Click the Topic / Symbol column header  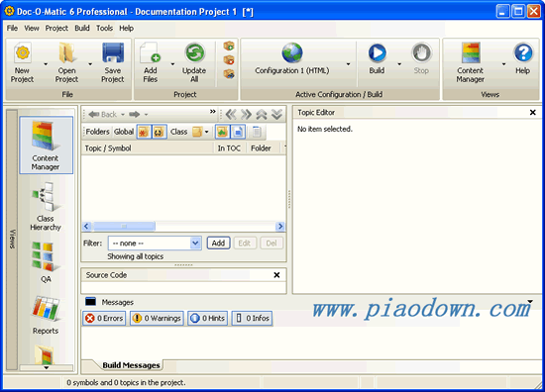point(148,148)
